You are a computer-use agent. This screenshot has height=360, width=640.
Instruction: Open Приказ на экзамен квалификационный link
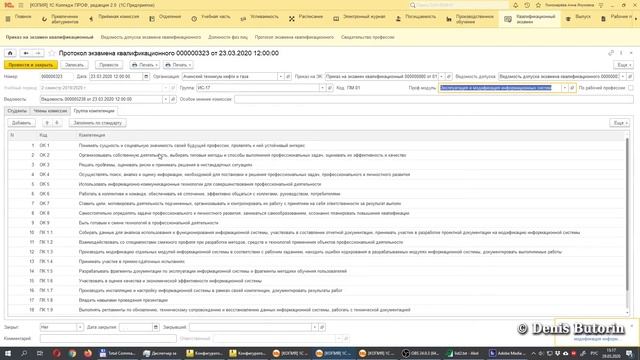49,37
